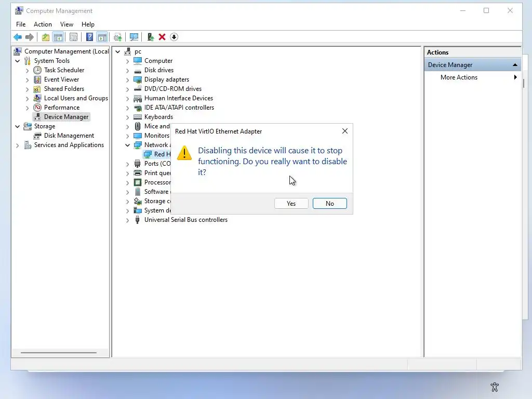532x399 pixels.
Task: Click Scan for hardware changes monitor icon
Action: [x=134, y=37]
